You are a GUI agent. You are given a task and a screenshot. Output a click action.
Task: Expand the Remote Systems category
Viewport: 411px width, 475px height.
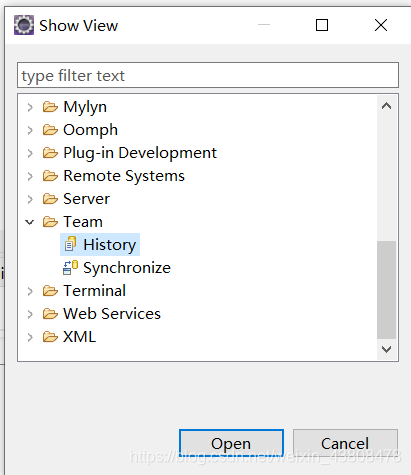(30, 176)
